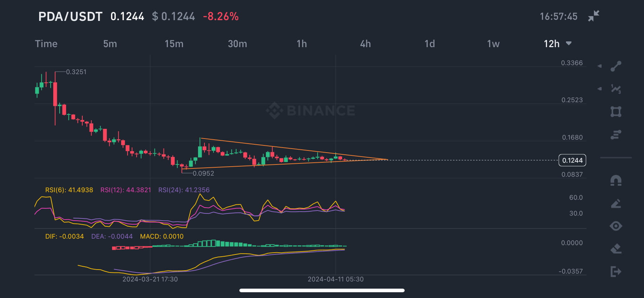
Task: Toggle the chart pin icon near the clock
Action: point(593,16)
